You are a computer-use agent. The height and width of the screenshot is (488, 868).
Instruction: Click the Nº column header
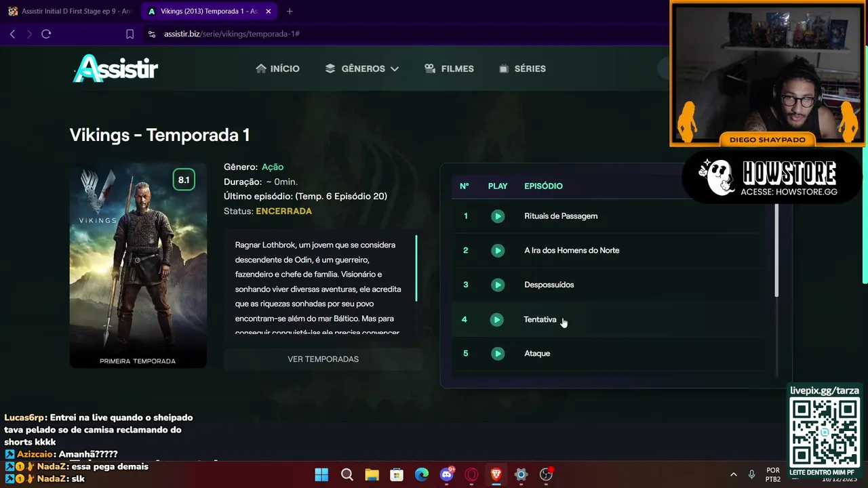465,186
